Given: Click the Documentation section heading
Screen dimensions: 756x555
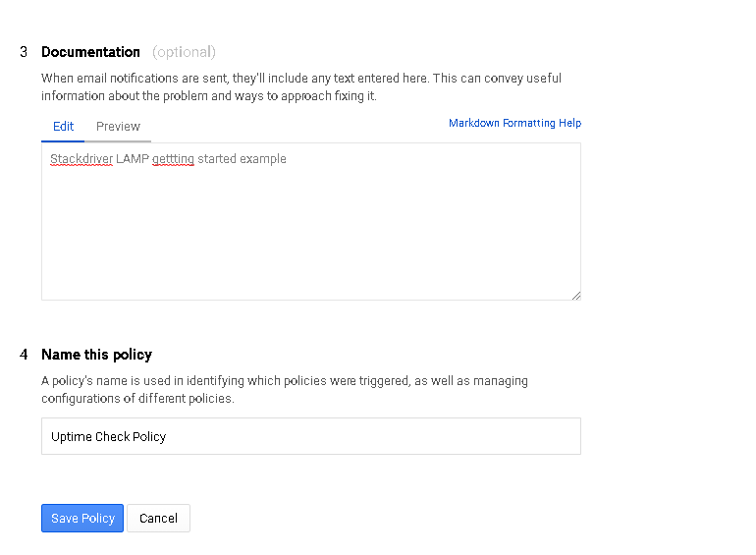Looking at the screenshot, I should [90, 52].
